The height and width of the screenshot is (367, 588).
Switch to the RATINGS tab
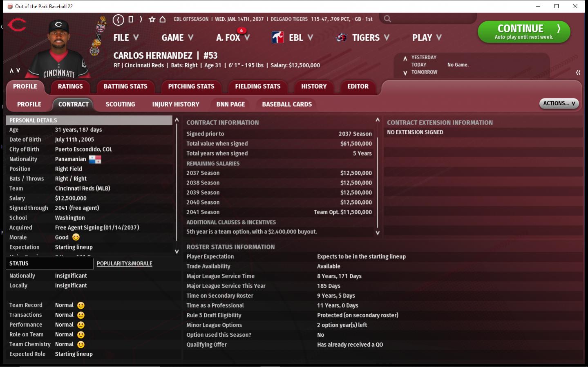coord(70,87)
